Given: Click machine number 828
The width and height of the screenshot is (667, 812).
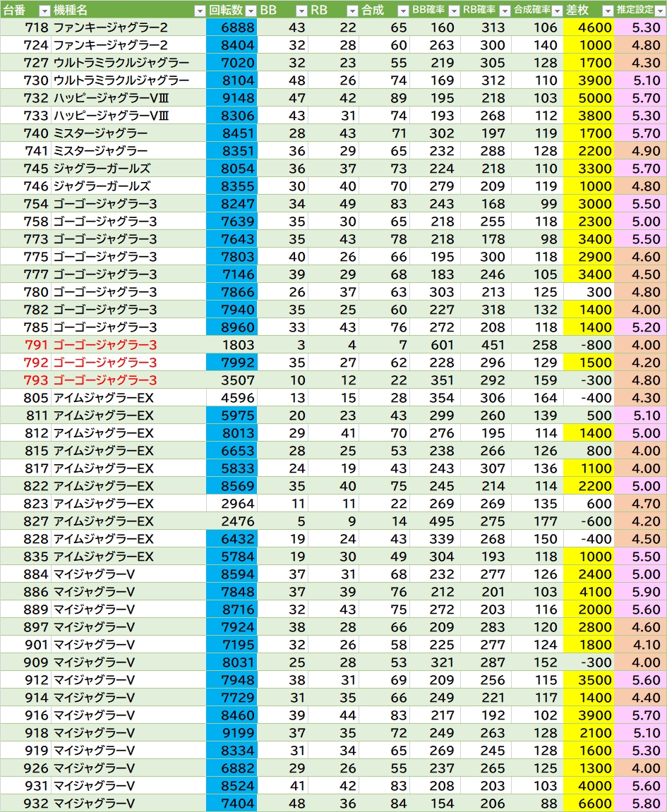Looking at the screenshot, I should tap(25, 538).
